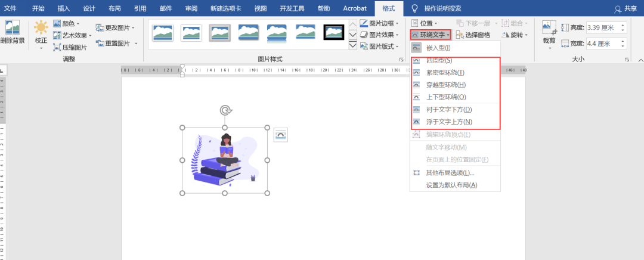Switch to the 设计 design tab
The width and height of the screenshot is (644, 260).
click(x=89, y=8)
